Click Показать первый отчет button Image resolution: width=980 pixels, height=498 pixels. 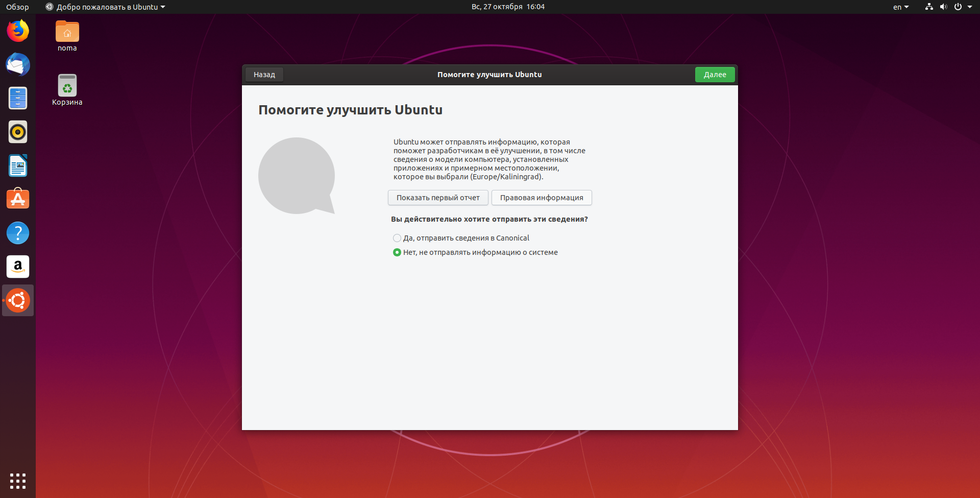[438, 198]
